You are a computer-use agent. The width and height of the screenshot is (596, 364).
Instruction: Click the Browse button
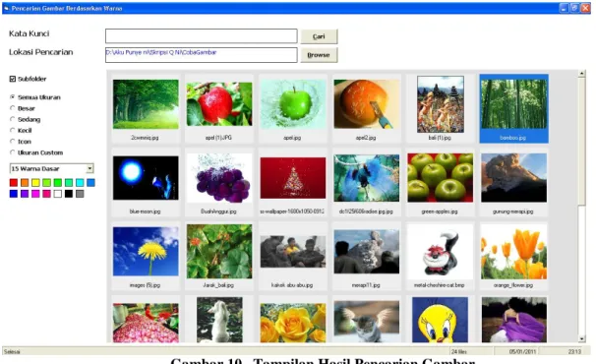pyautogui.click(x=319, y=55)
